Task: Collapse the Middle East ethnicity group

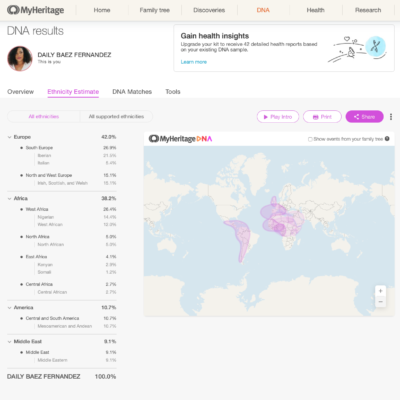Action: click(x=9, y=341)
